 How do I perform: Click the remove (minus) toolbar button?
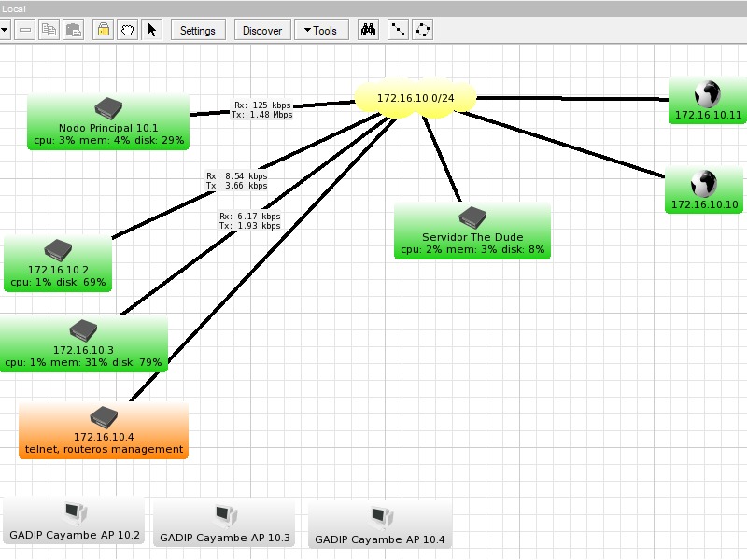[25, 30]
